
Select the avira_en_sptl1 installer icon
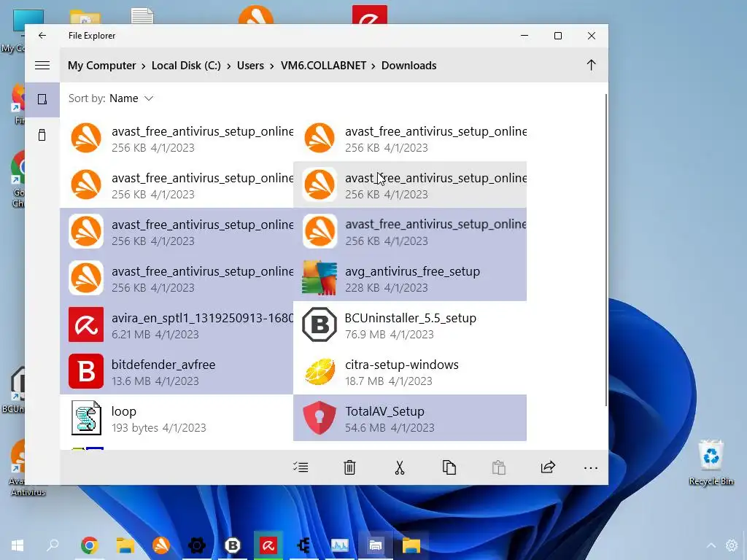tap(86, 324)
